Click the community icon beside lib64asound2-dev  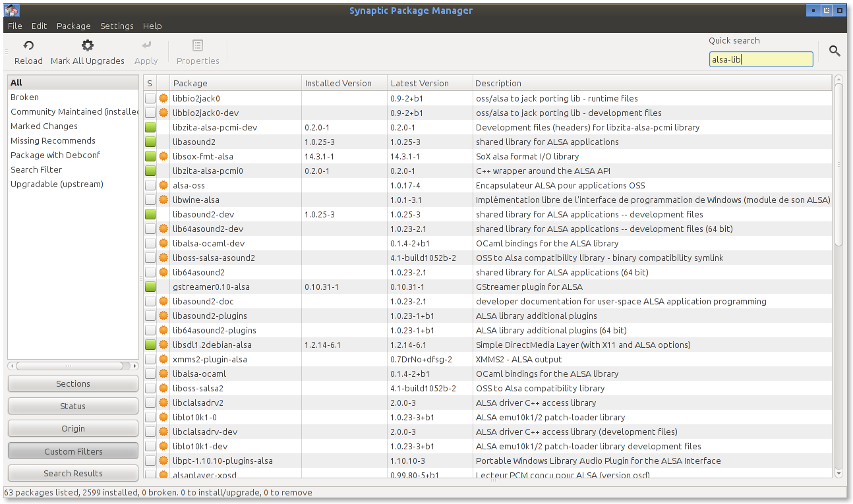click(x=163, y=229)
